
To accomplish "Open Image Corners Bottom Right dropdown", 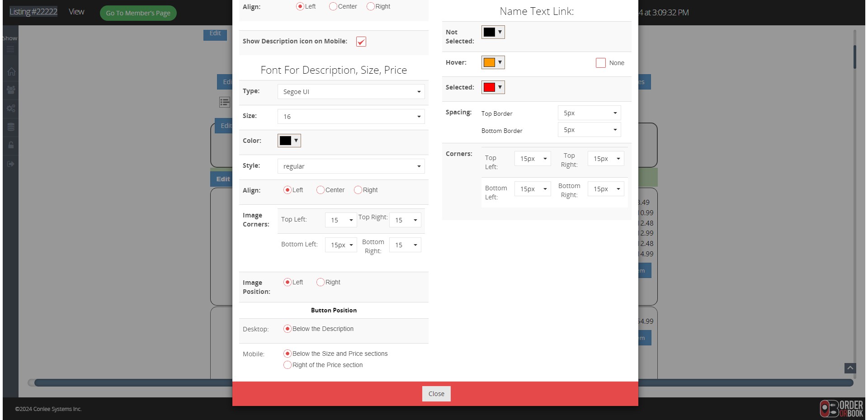I will 405,245.
